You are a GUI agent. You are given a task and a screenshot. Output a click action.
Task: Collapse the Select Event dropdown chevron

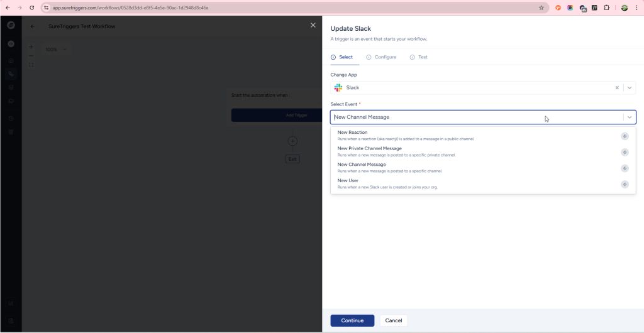click(630, 117)
